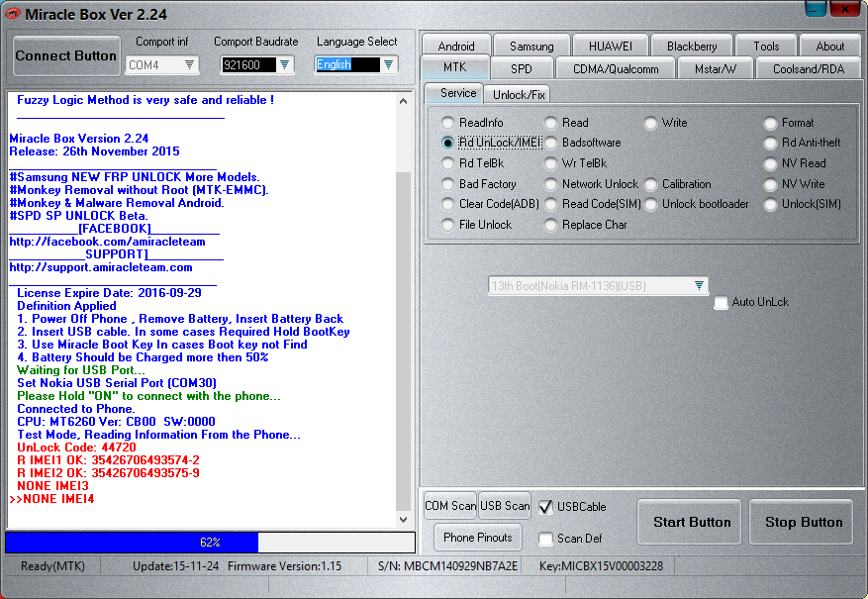Click the facebook.com/amiracleteam link text
This screenshot has height=599, width=868.
(x=108, y=242)
